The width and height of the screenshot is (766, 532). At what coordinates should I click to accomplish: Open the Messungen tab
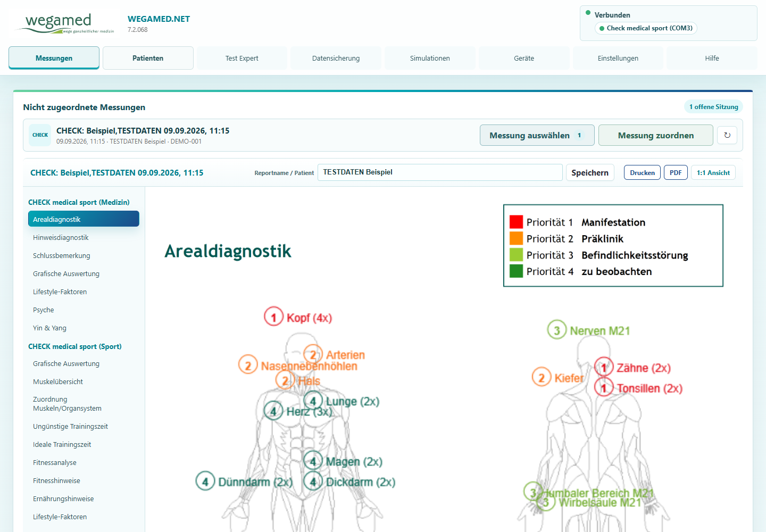point(54,58)
